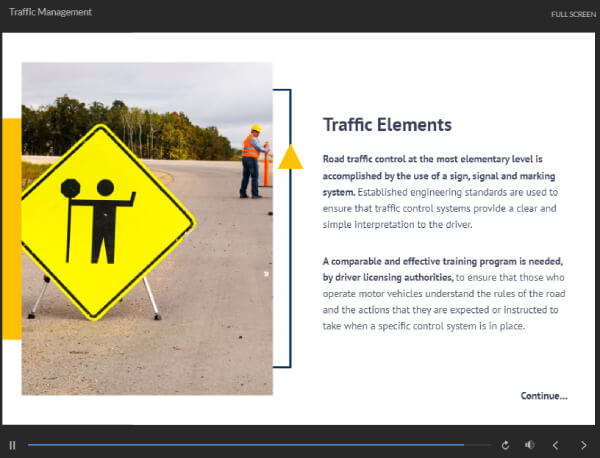Select the Traffic Elements heading
Image resolution: width=600 pixels, height=458 pixels.
point(387,125)
